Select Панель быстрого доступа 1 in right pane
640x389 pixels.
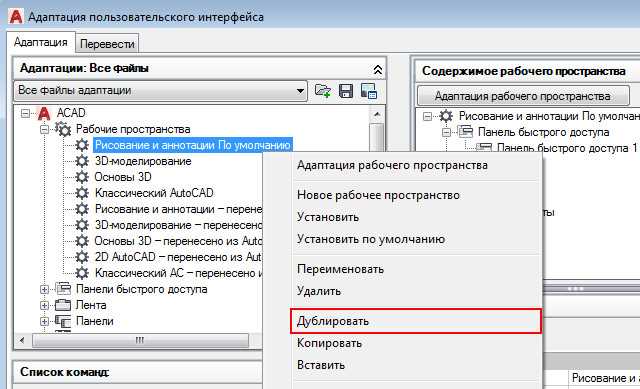click(567, 148)
